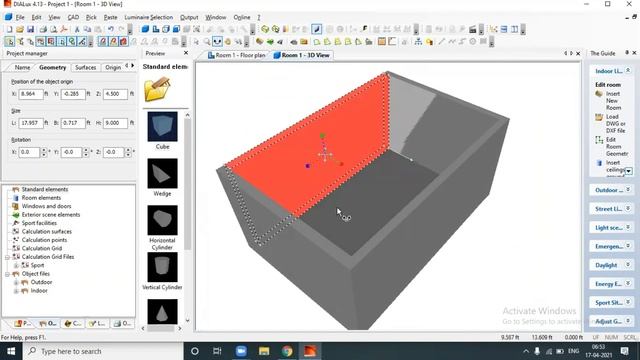
Task: Click the Print icon in toolbar
Action: coord(43,29)
